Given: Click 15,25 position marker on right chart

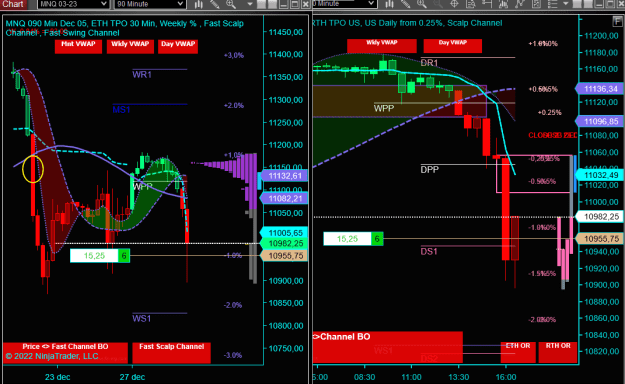Looking at the screenshot, I should tap(347, 239).
